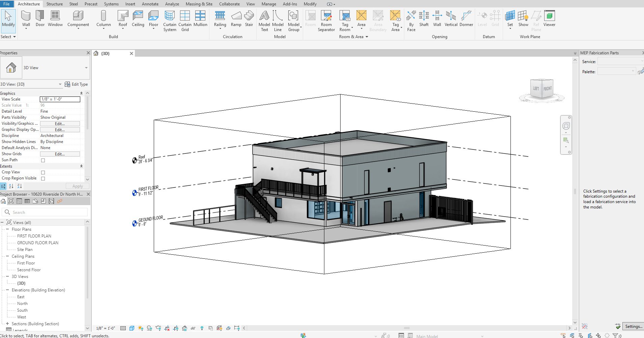Check the Crop View option
This screenshot has height=338, width=644.
tap(43, 172)
